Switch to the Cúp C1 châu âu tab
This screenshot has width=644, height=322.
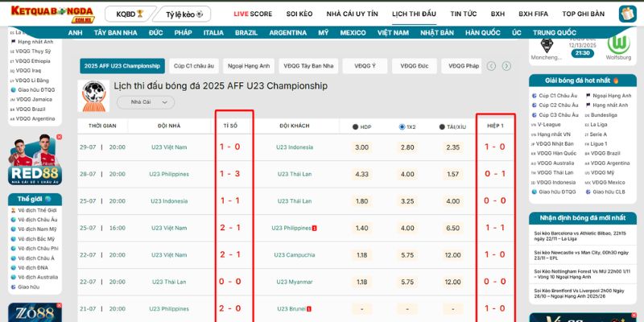[193, 66]
